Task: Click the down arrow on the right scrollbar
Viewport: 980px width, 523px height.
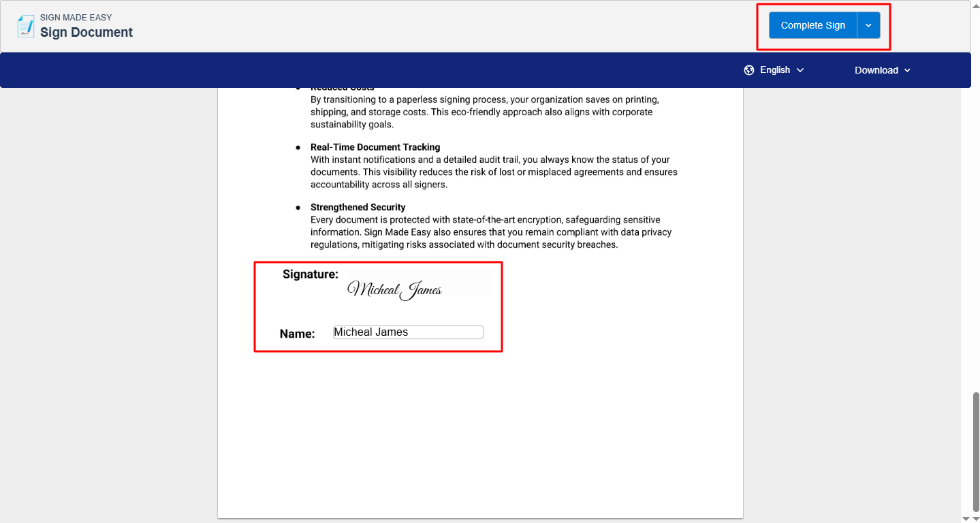Action: tap(975, 518)
